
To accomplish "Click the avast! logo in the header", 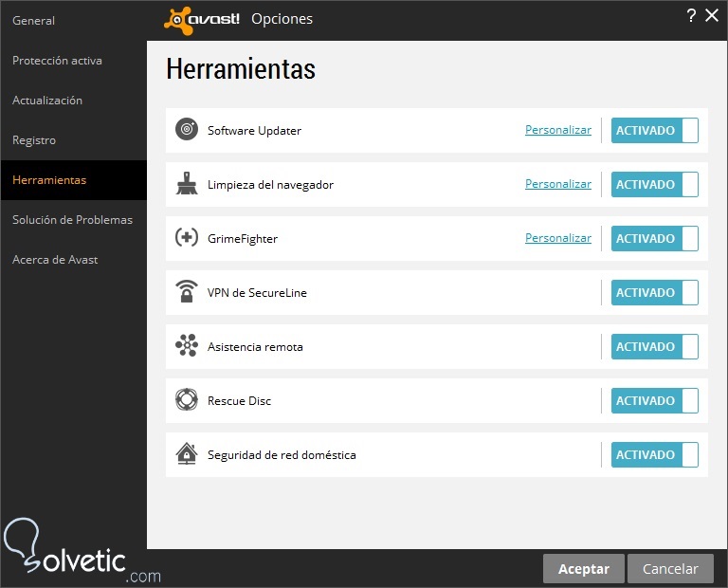I will click(202, 20).
